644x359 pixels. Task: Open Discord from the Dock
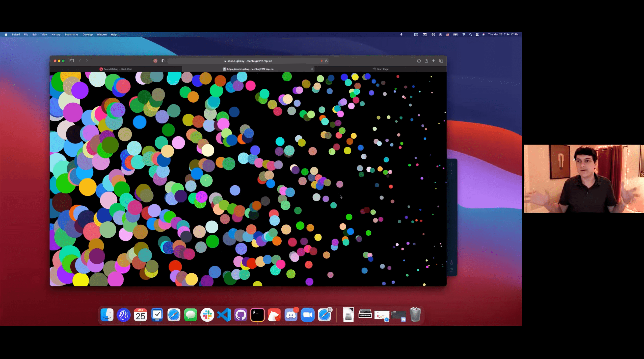pos(291,315)
